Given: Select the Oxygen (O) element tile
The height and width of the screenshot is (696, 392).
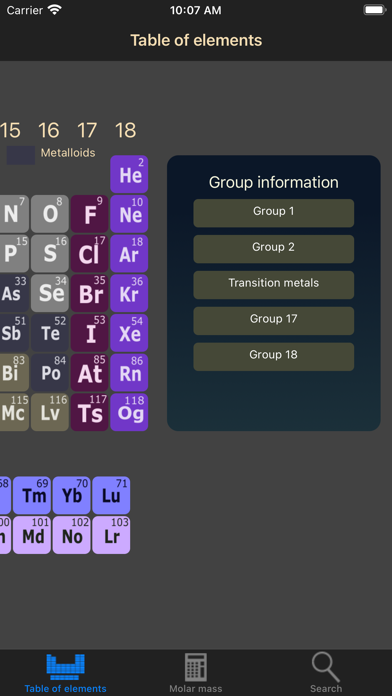Looking at the screenshot, I should (x=50, y=214).
